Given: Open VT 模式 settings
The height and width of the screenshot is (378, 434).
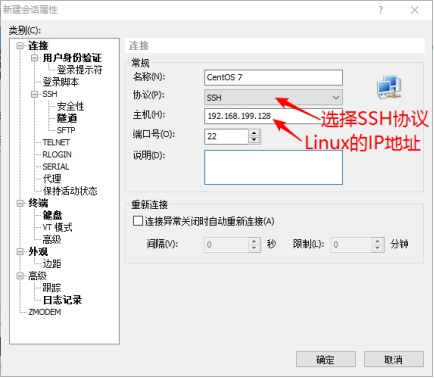Looking at the screenshot, I should [57, 227].
